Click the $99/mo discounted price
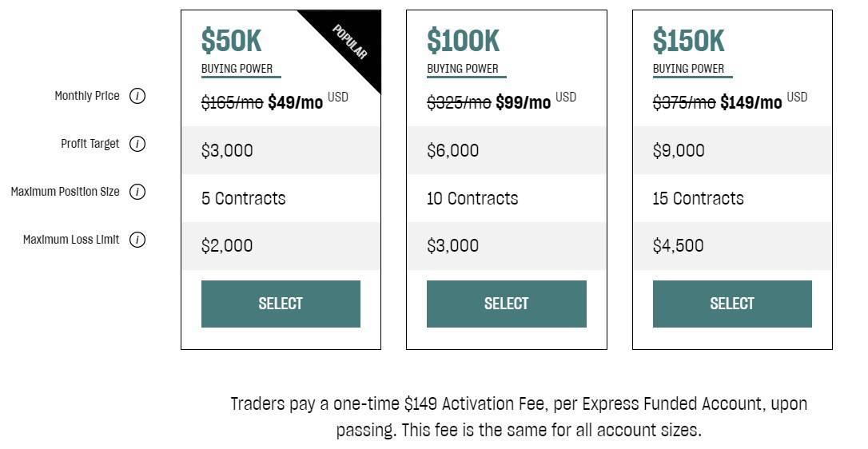The image size is (868, 449). 523,103
